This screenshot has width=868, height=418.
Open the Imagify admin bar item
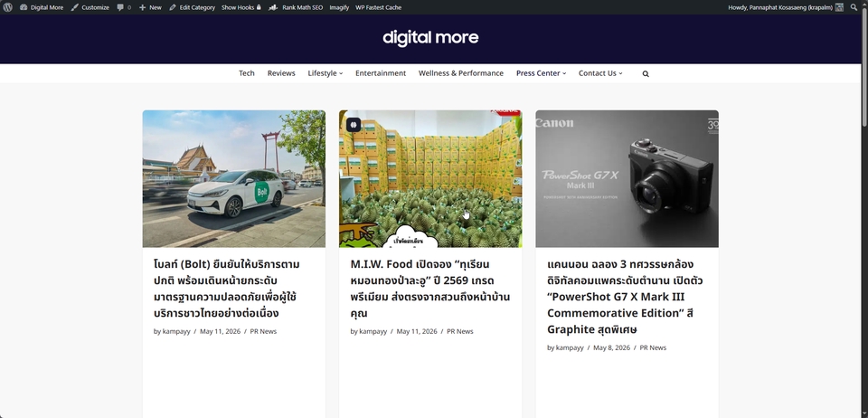pyautogui.click(x=339, y=7)
